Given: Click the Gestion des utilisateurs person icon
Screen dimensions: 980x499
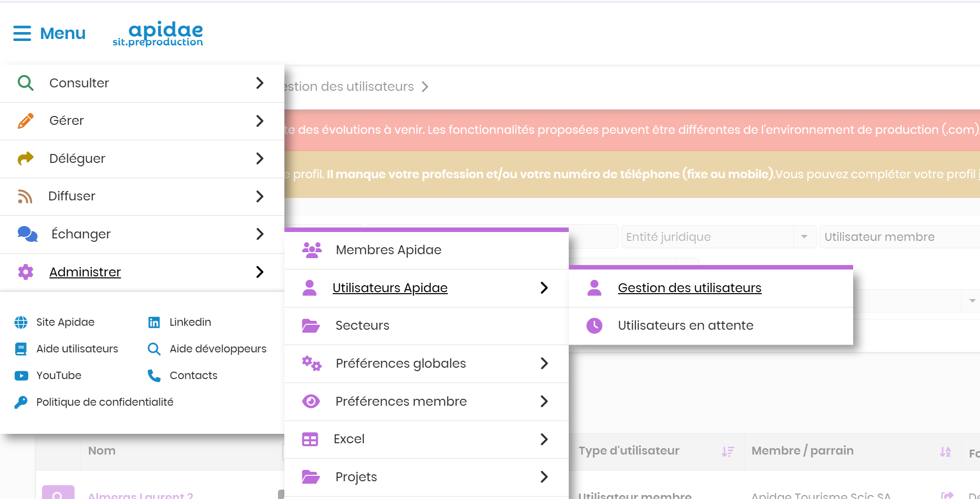Looking at the screenshot, I should (594, 288).
